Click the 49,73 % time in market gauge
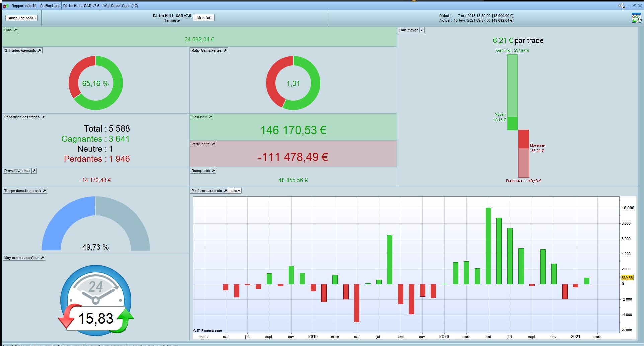Viewport: 644px width, 346px height. 96,224
